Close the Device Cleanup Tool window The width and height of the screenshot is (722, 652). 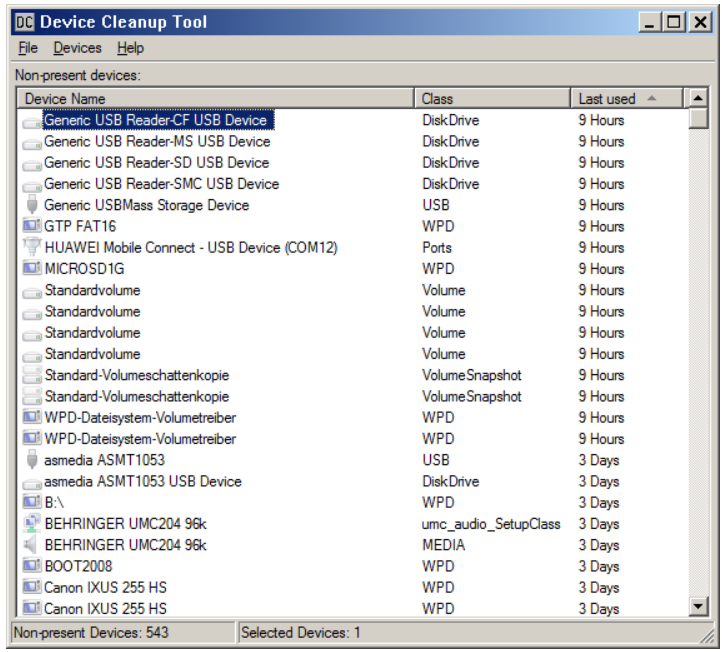coord(700,22)
